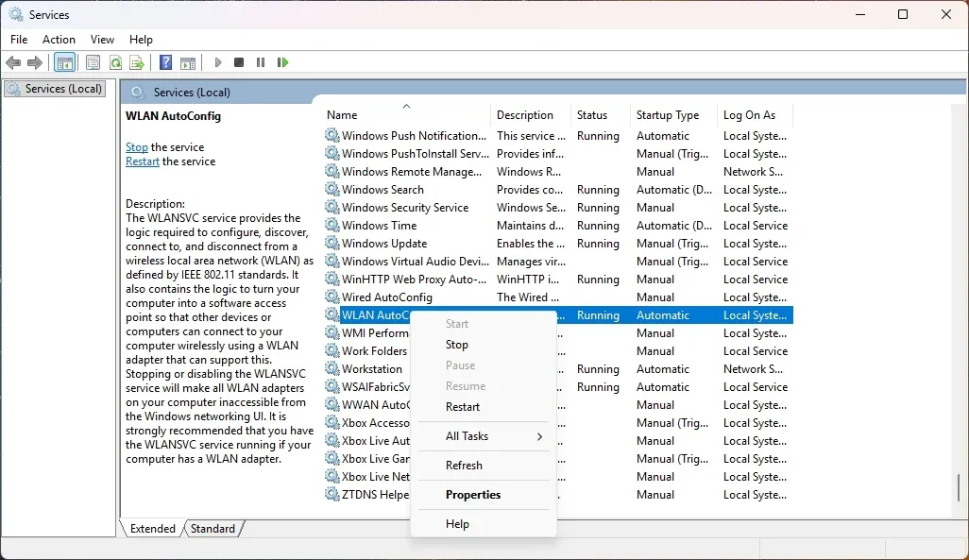Select the Windows Time service name
This screenshot has height=560, width=969.
coord(380,226)
